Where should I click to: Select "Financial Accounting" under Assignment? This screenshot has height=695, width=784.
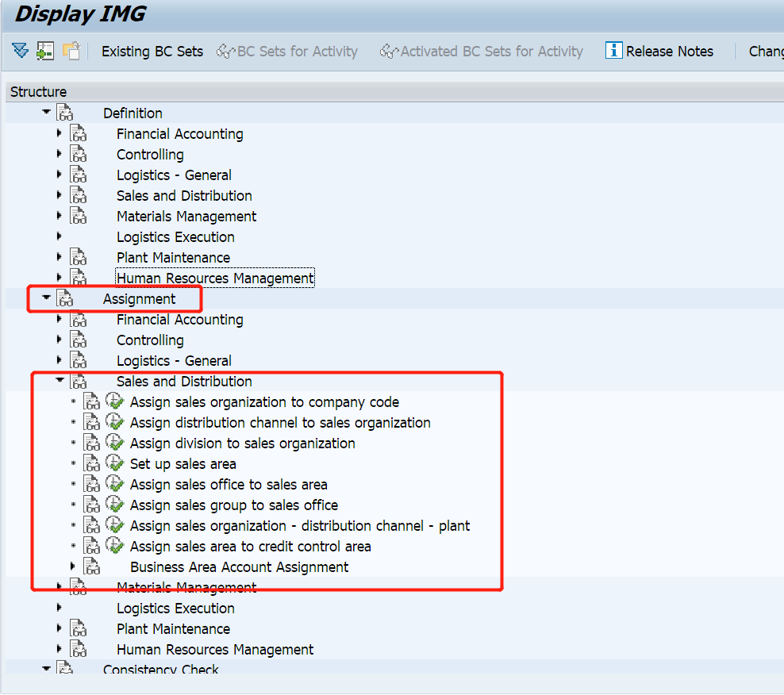tap(179, 318)
